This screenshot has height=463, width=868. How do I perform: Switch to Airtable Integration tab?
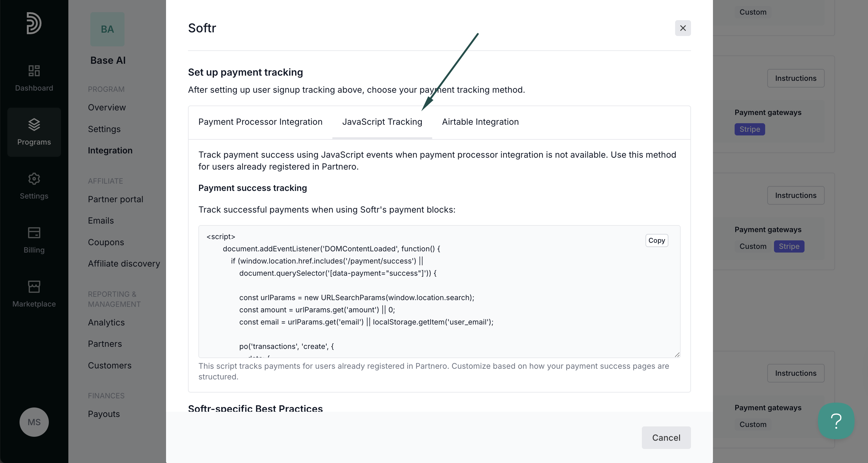(x=480, y=122)
